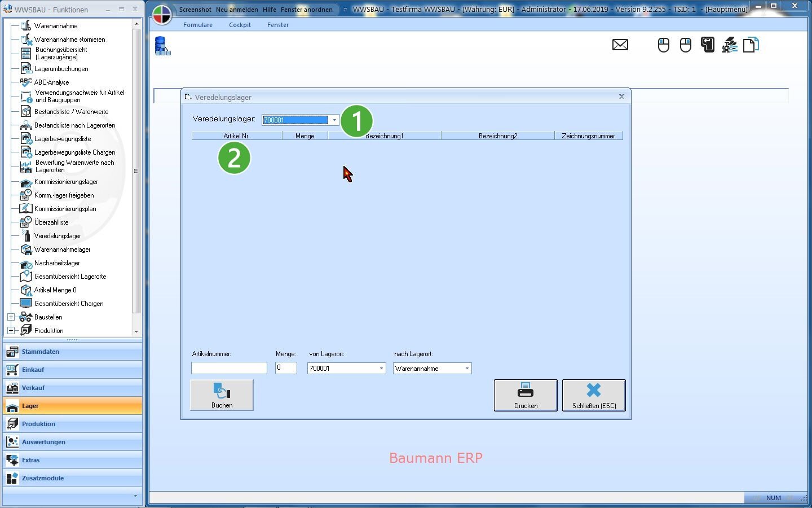Viewport: 812px width, 508px height.
Task: Expand the Baustellen tree node
Action: point(11,317)
